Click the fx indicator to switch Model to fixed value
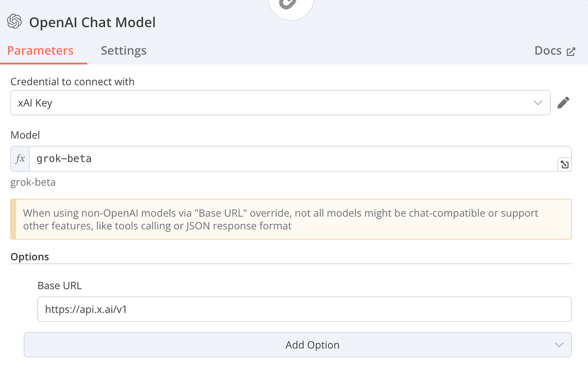Screen dimensions: 588x382 coord(20,158)
